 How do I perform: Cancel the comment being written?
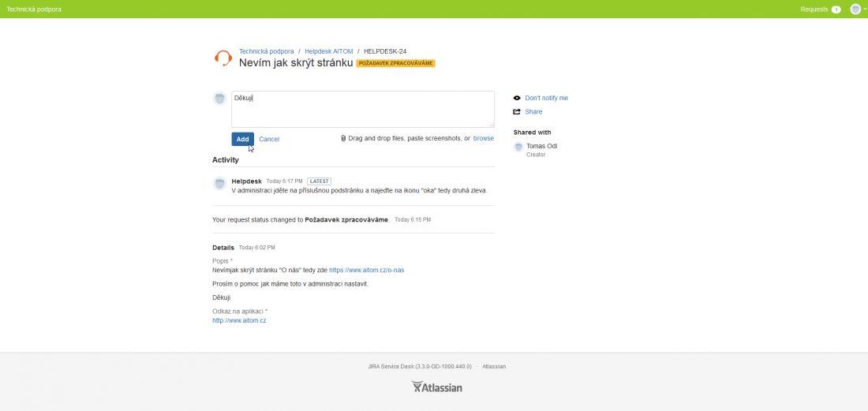coord(269,139)
